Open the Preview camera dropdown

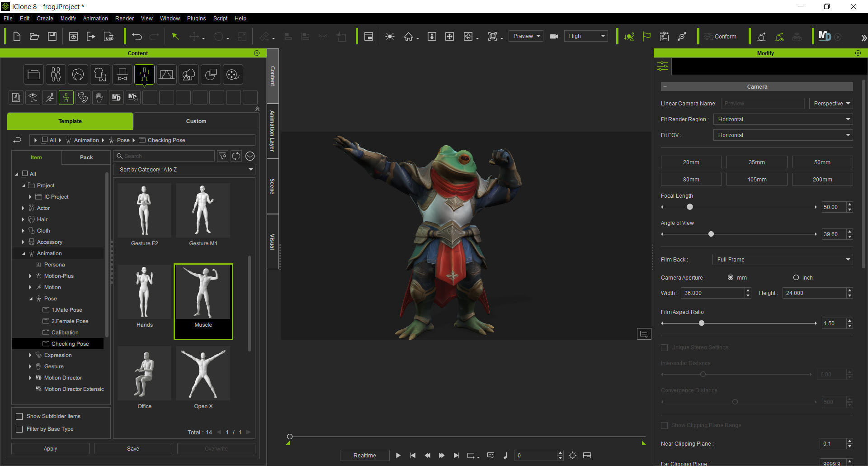coord(526,36)
